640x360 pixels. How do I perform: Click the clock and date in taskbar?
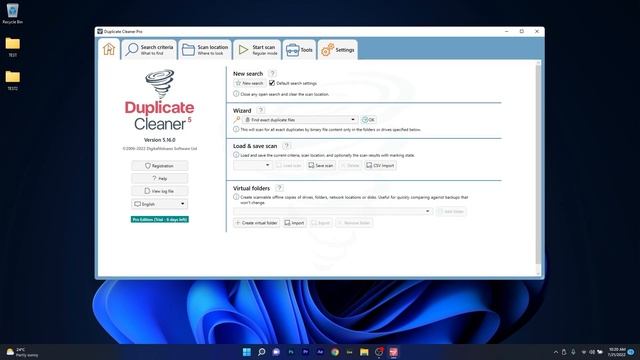(x=617, y=352)
